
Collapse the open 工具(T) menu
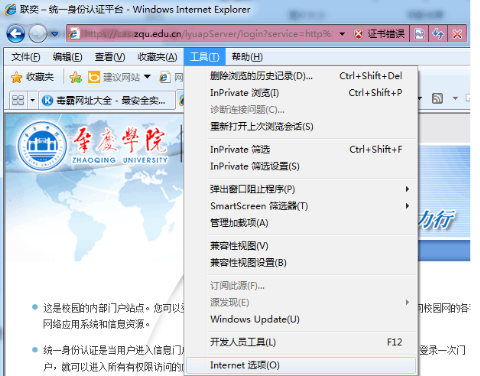click(x=204, y=57)
